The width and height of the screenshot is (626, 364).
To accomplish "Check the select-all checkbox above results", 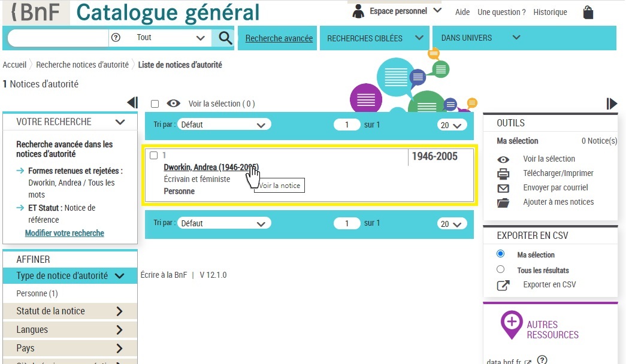I will click(155, 104).
